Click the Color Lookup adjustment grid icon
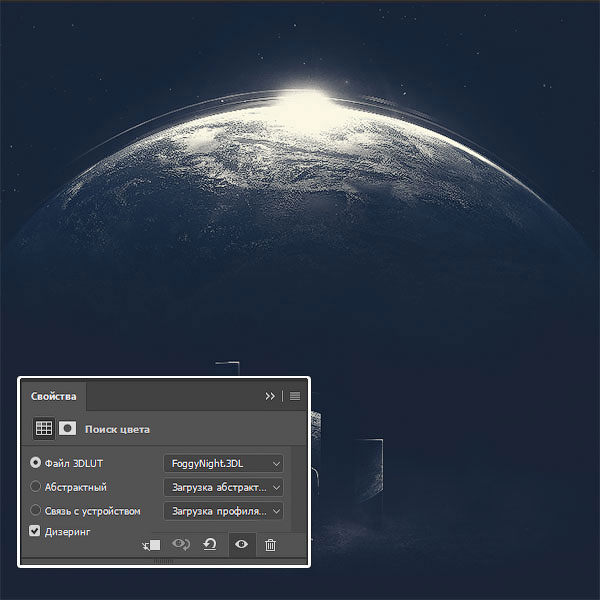 pyautogui.click(x=44, y=429)
